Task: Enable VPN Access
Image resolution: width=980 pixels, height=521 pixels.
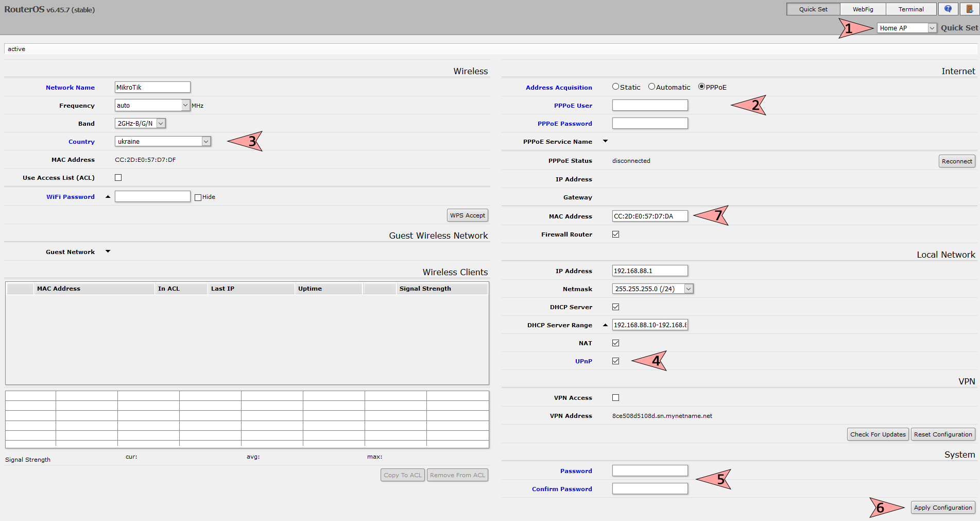Action: 615,397
